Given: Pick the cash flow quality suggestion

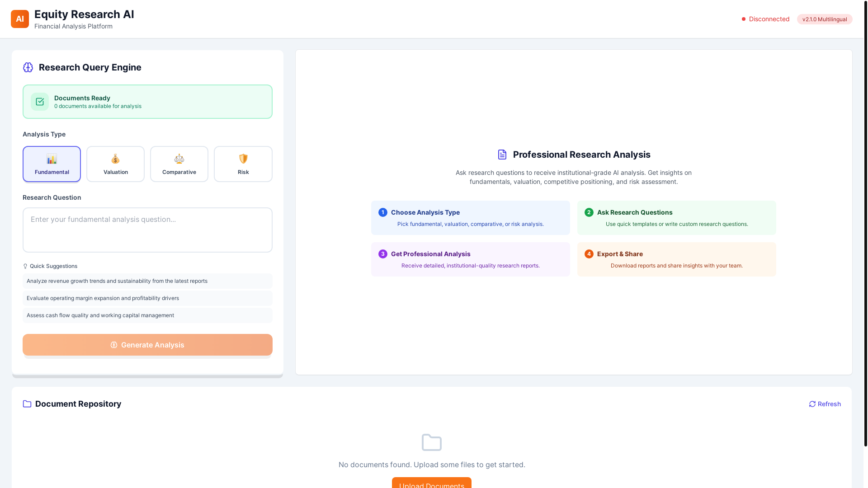Looking at the screenshot, I should coord(147,315).
